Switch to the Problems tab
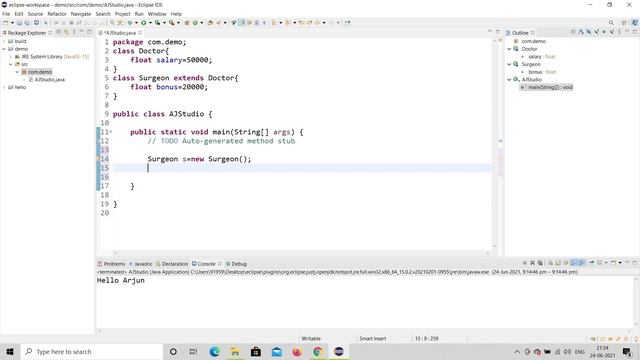 pyautogui.click(x=111, y=264)
